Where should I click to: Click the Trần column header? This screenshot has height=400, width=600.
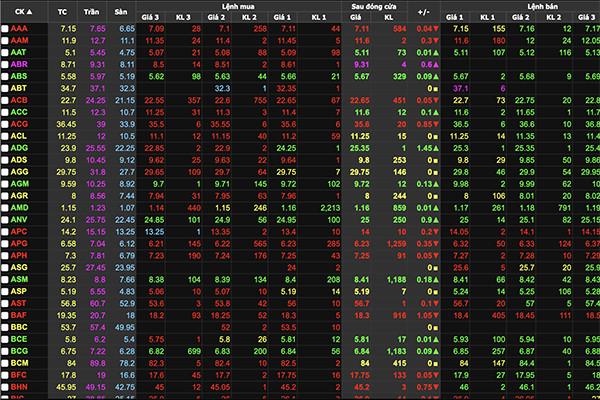[x=91, y=12]
